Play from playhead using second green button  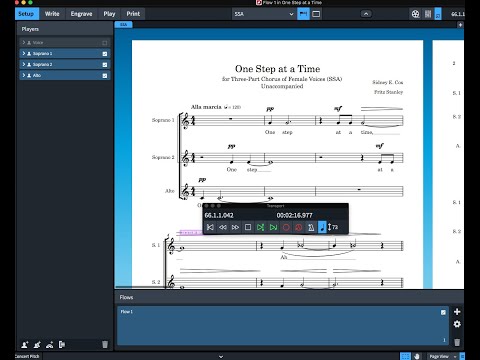273,227
